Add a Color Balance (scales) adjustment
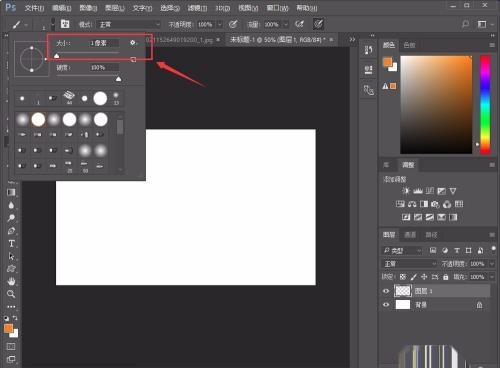The height and width of the screenshot is (368, 500). [x=412, y=204]
